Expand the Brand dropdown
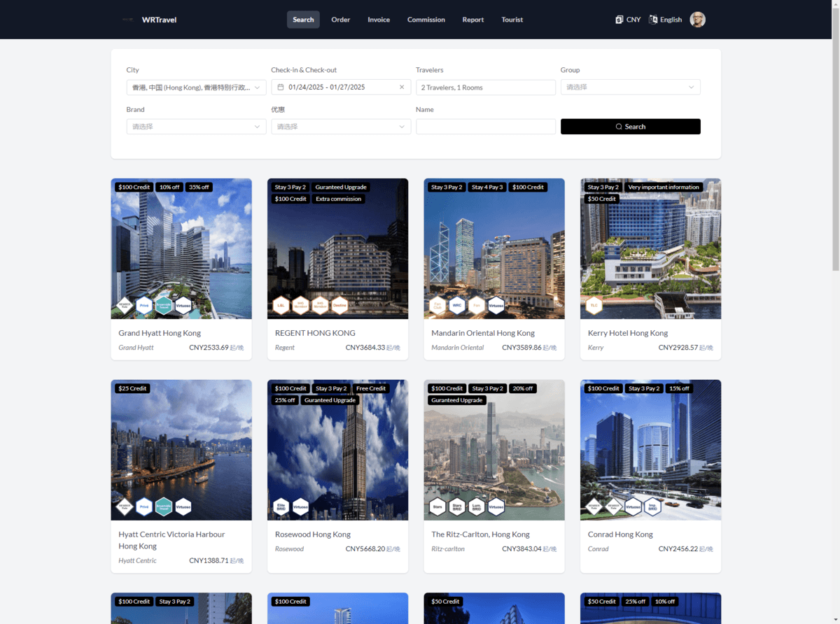This screenshot has height=624, width=840. pos(196,126)
